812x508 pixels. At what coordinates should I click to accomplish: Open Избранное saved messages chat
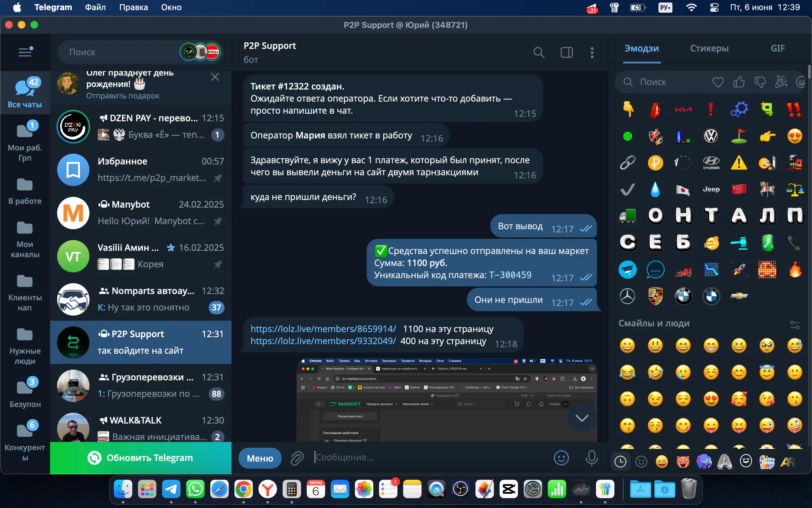(141, 169)
